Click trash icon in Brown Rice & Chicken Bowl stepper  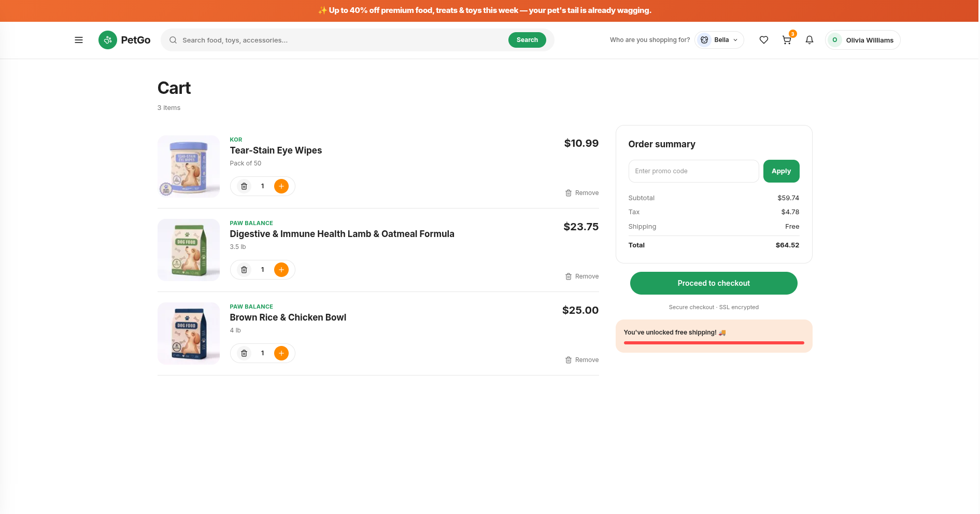coord(244,353)
